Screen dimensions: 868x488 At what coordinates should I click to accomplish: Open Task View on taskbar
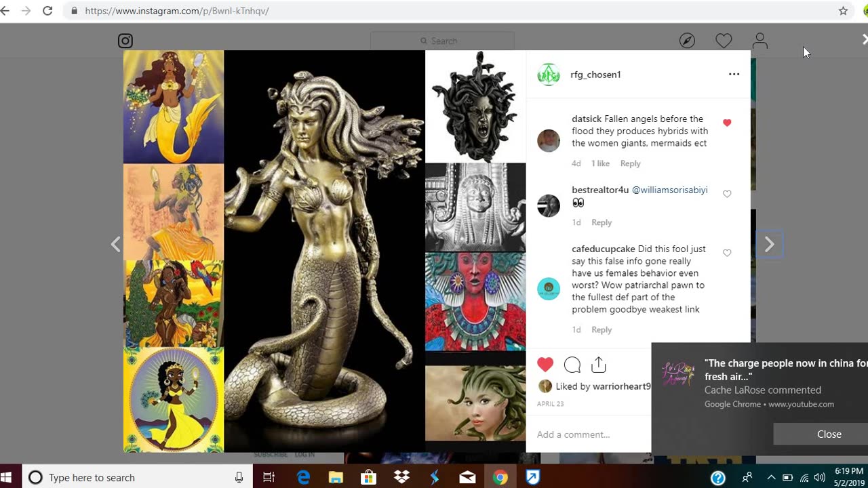click(269, 477)
